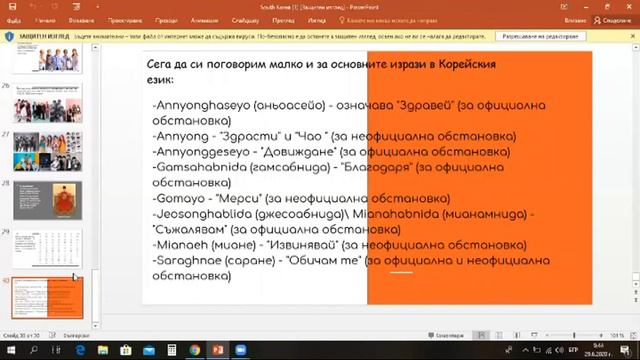Open File Explorer from taskbar

103,350
